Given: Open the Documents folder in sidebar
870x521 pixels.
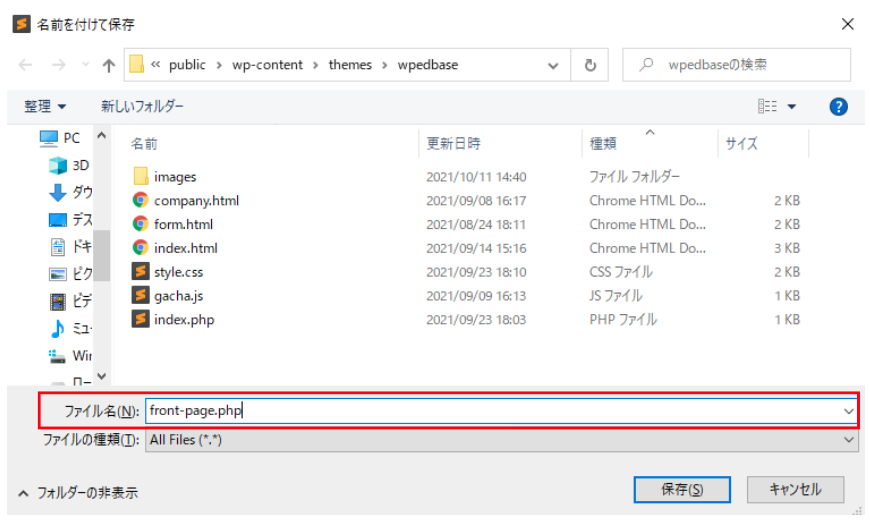Looking at the screenshot, I should (70, 246).
